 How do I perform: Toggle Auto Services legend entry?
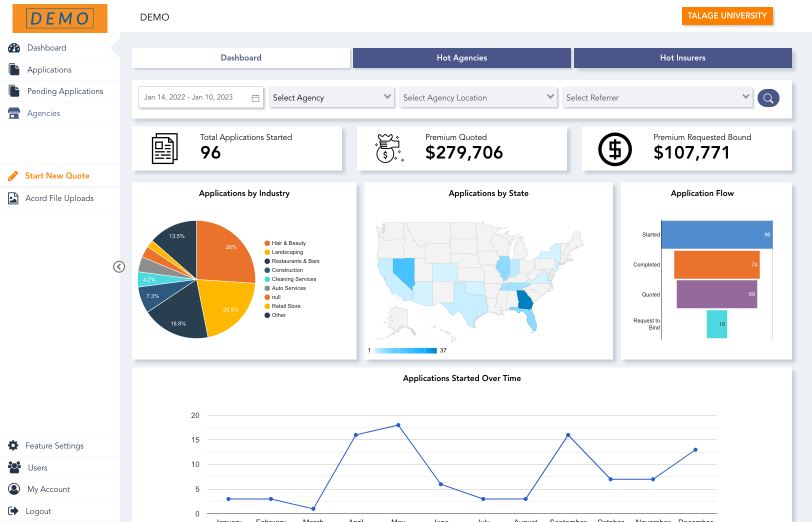click(x=285, y=288)
